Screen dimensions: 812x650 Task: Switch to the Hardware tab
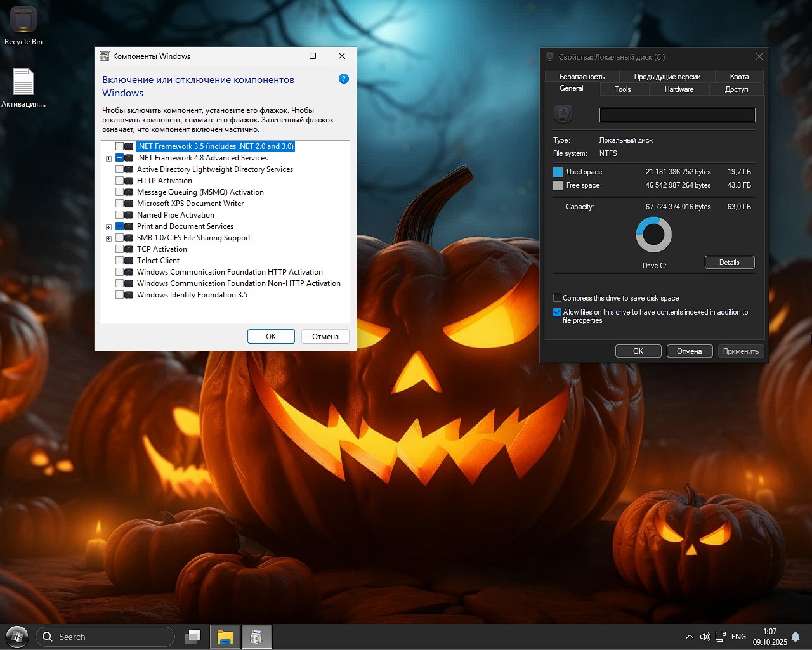pyautogui.click(x=679, y=89)
